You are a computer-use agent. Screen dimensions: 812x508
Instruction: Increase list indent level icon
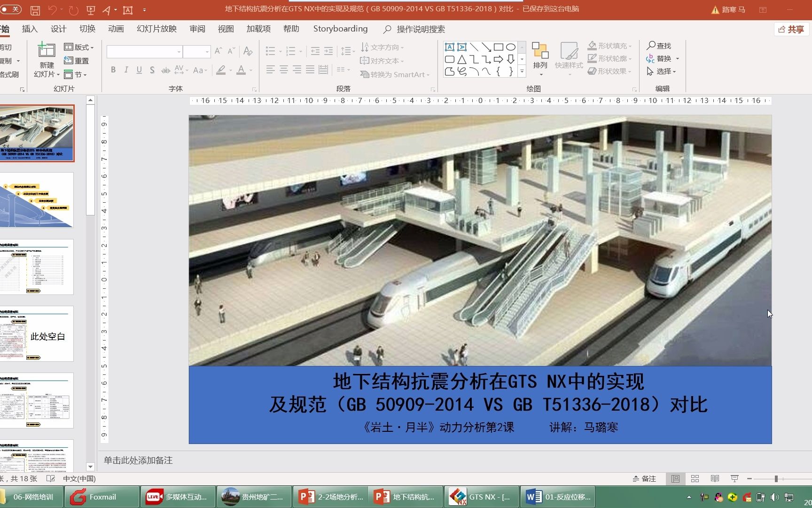[328, 51]
